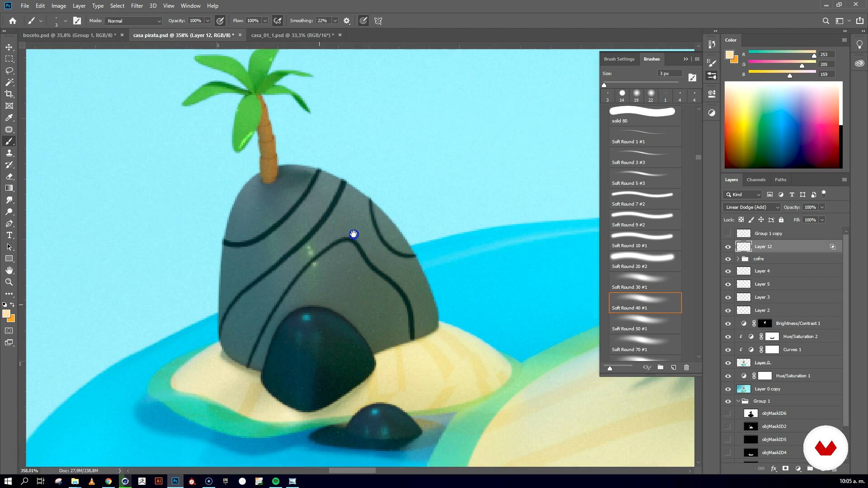Image resolution: width=868 pixels, height=488 pixels.
Task: Select the Move tool
Action: click(9, 47)
